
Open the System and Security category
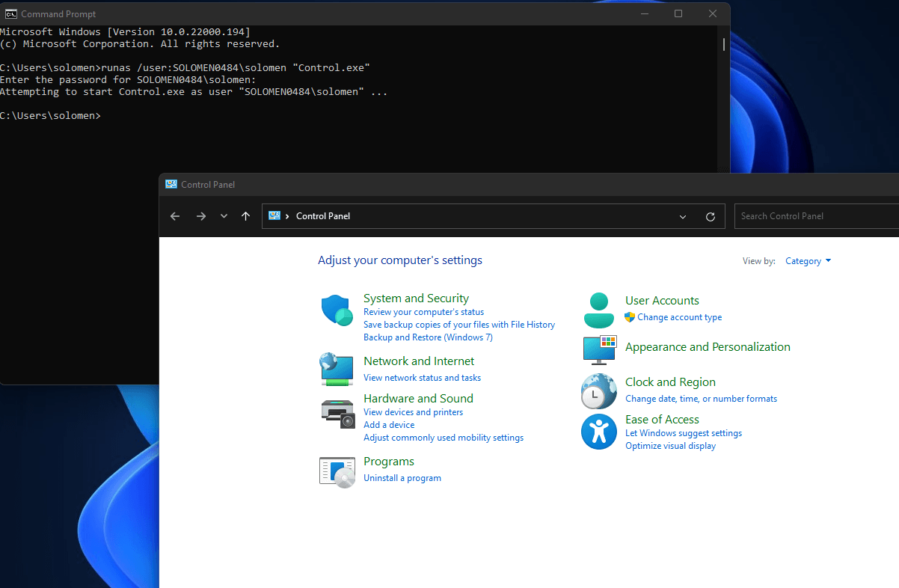tap(416, 298)
